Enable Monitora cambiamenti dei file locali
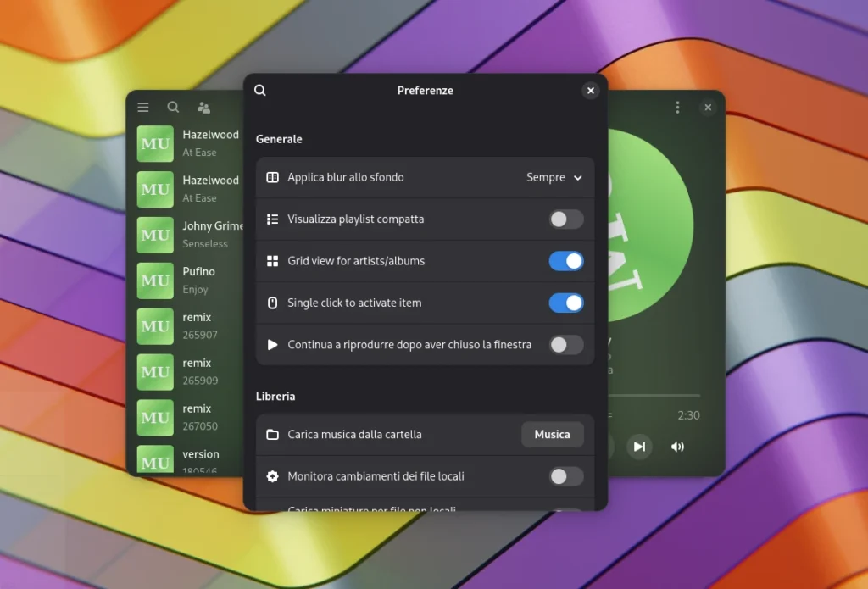868x589 pixels. [x=565, y=476]
